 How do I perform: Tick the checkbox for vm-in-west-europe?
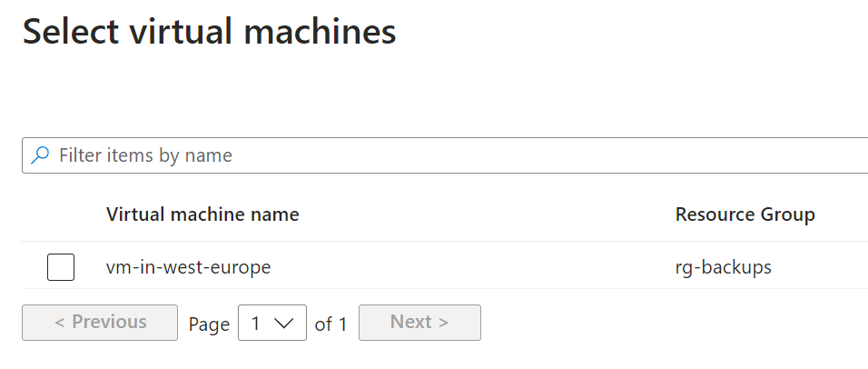click(x=61, y=267)
